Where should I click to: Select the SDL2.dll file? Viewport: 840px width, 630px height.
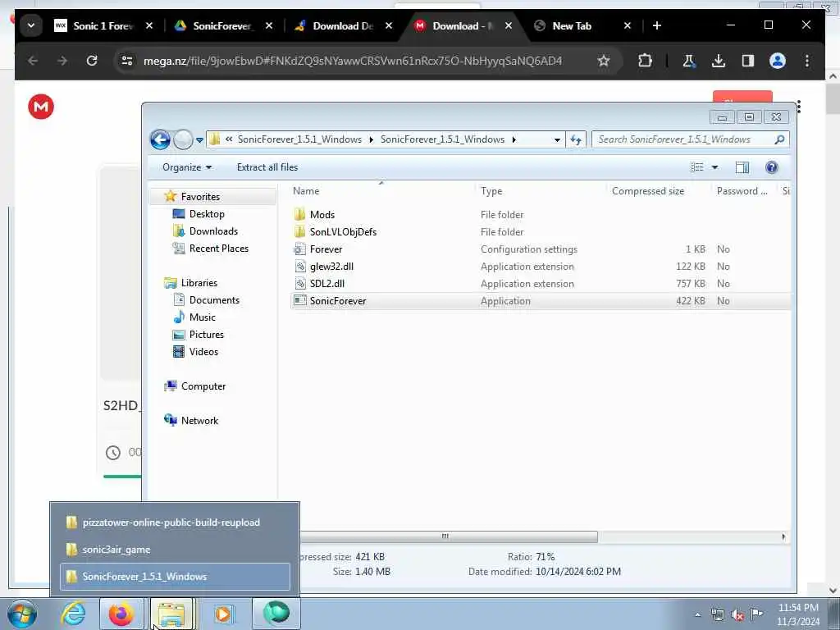pyautogui.click(x=326, y=283)
